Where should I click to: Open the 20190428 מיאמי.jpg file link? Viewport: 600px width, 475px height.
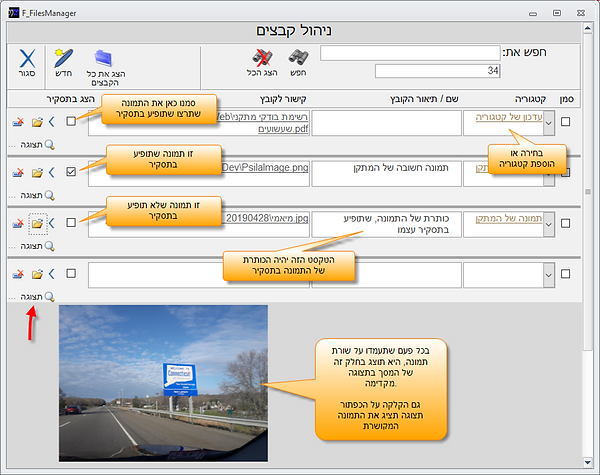[x=267, y=219]
